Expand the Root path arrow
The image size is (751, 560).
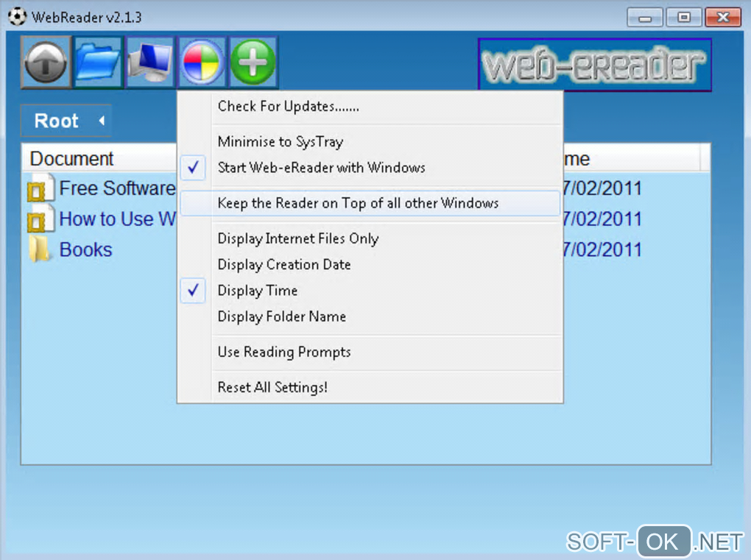(102, 121)
